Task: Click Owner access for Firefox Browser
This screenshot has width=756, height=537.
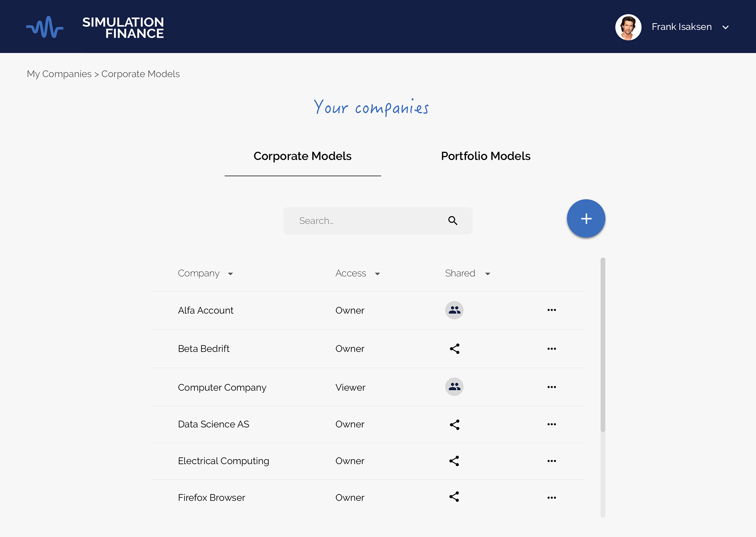Action: pos(350,498)
